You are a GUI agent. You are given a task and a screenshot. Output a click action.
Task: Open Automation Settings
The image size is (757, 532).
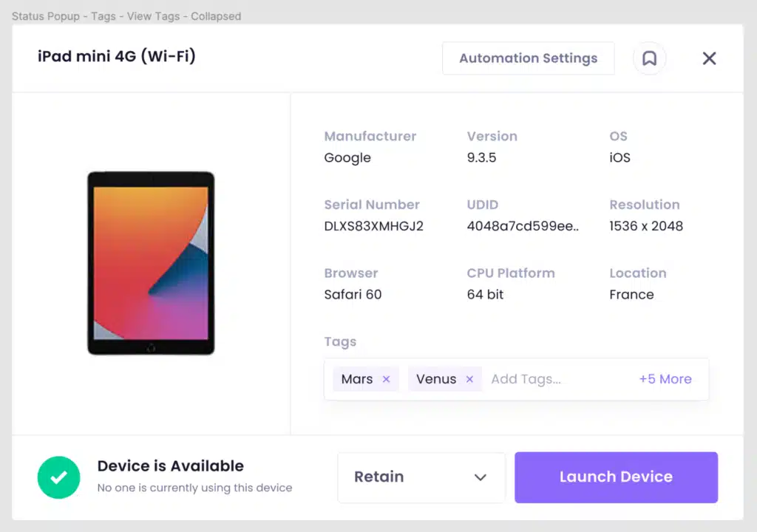click(528, 58)
